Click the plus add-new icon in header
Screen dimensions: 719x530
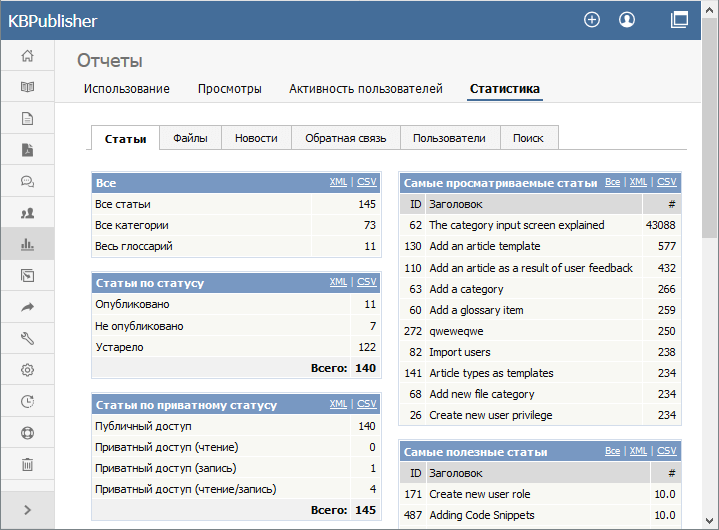(x=592, y=20)
